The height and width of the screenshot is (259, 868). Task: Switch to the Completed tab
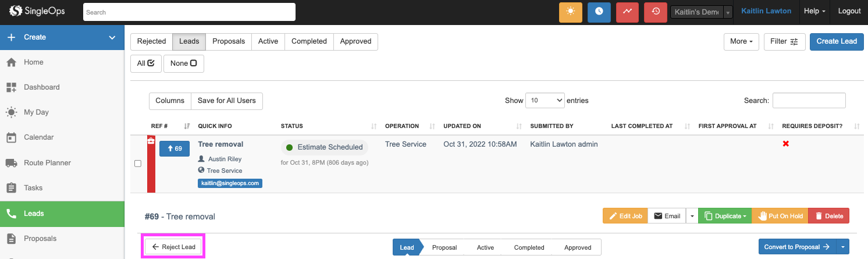point(309,41)
